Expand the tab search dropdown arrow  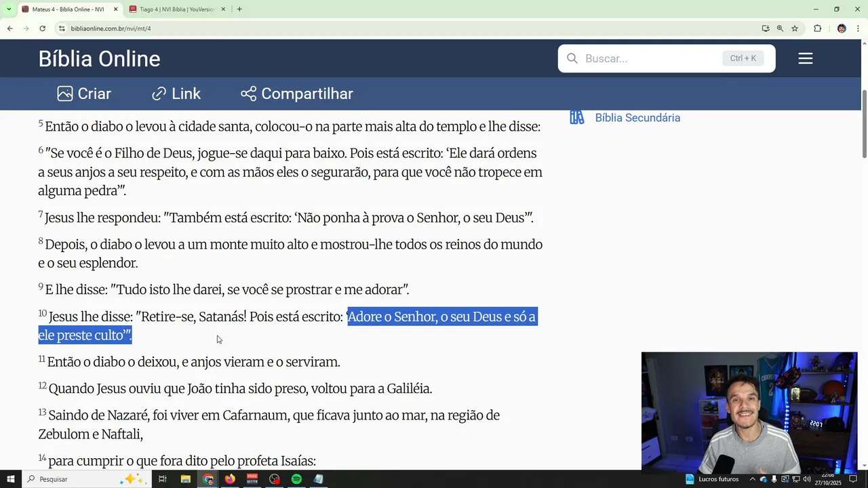9,9
